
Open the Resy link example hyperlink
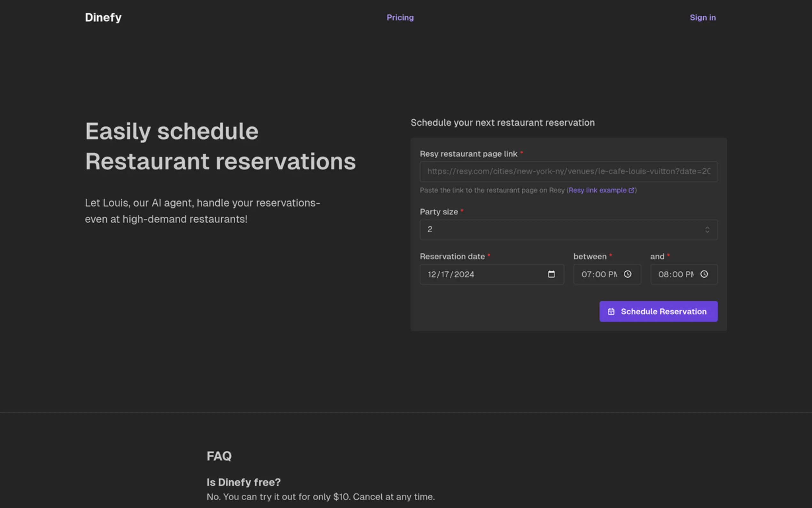click(x=597, y=190)
